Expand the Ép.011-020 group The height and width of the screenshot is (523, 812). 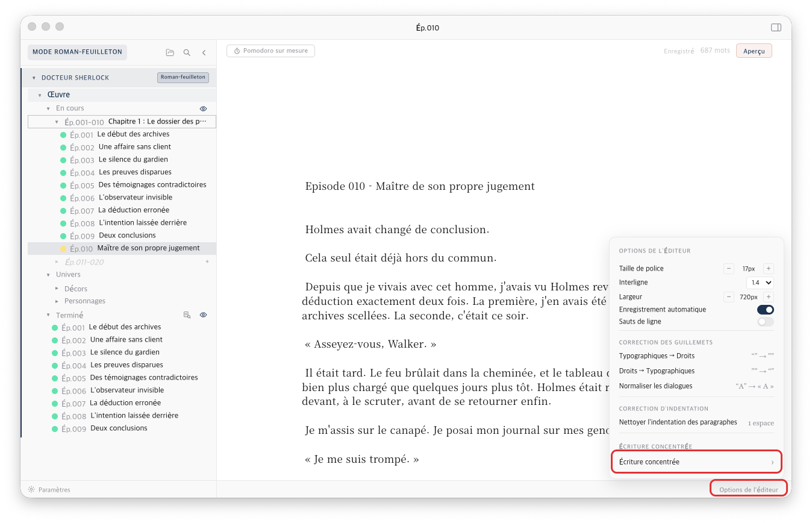coord(57,262)
